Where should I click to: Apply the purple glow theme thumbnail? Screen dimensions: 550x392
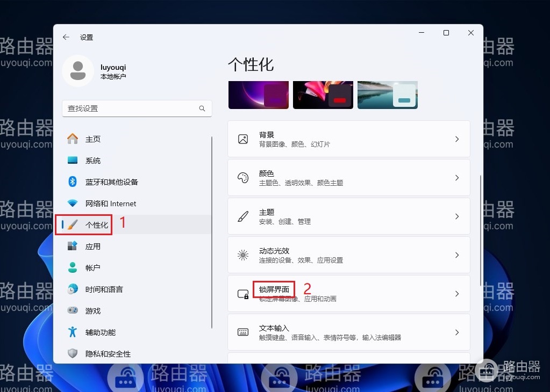tap(259, 95)
